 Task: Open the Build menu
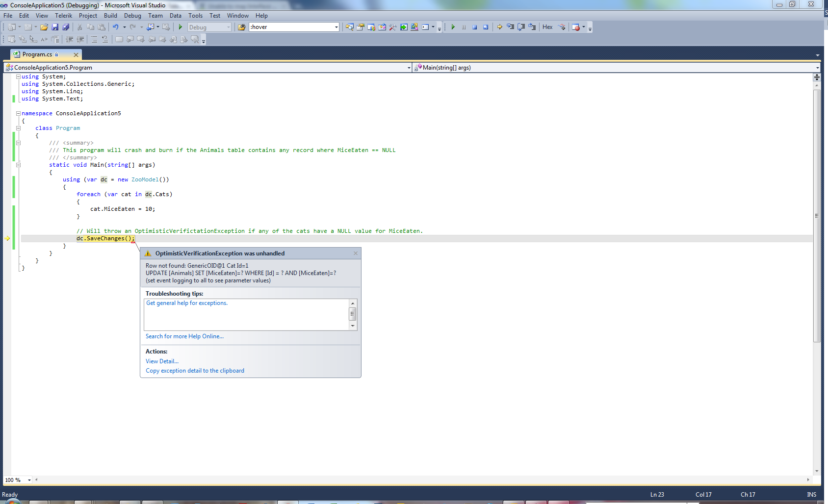[110, 16]
